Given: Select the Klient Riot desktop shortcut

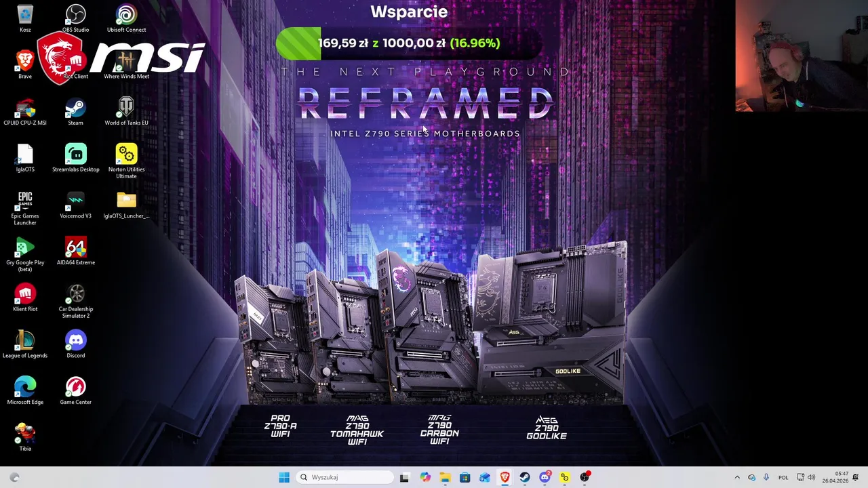Looking at the screenshot, I should pos(25,298).
